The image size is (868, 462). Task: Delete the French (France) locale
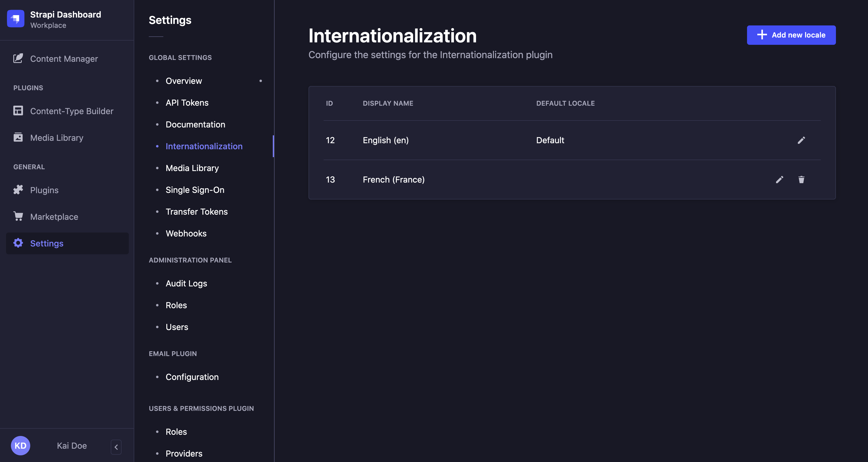[801, 180]
